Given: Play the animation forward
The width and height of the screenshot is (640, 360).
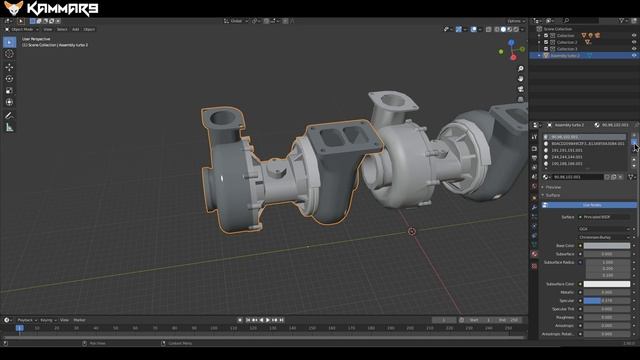Looking at the screenshot, I should pyautogui.click(x=268, y=320).
